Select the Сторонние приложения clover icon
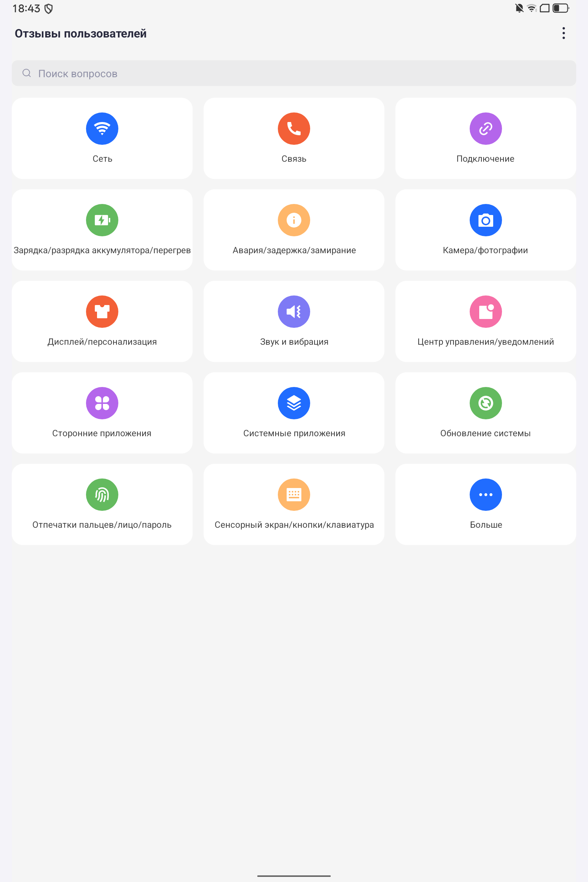The height and width of the screenshot is (882, 588). tap(102, 403)
